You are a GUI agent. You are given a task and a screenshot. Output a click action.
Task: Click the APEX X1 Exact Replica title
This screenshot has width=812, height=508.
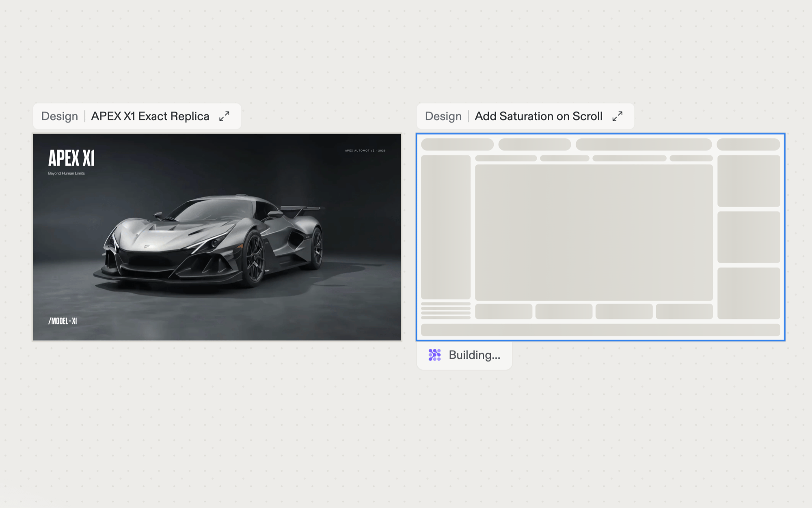[x=150, y=116]
